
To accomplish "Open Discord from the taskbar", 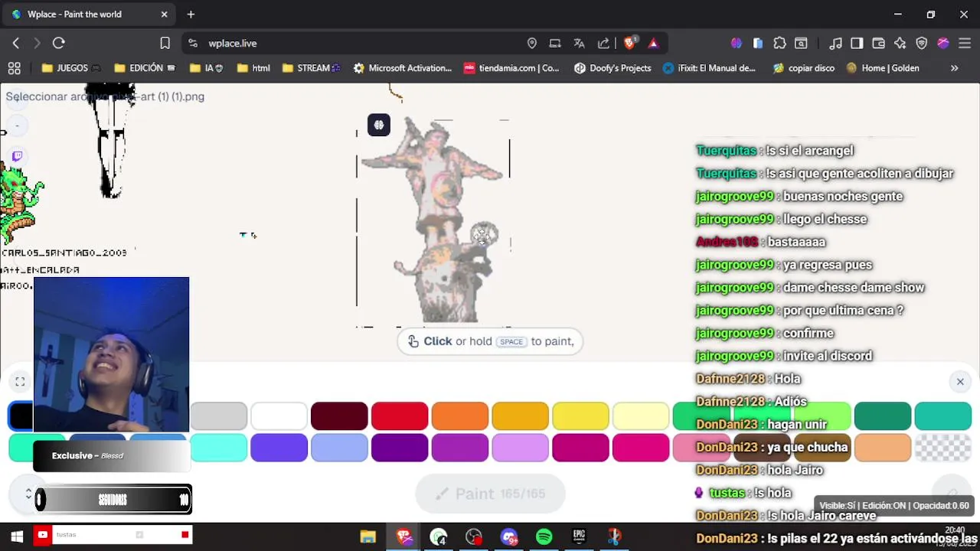I will pos(509,536).
